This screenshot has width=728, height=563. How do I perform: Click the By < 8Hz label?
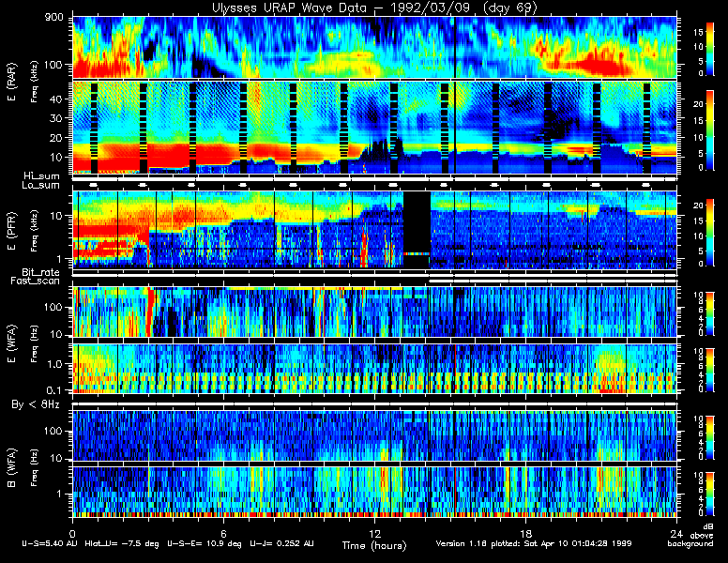[x=36, y=404]
